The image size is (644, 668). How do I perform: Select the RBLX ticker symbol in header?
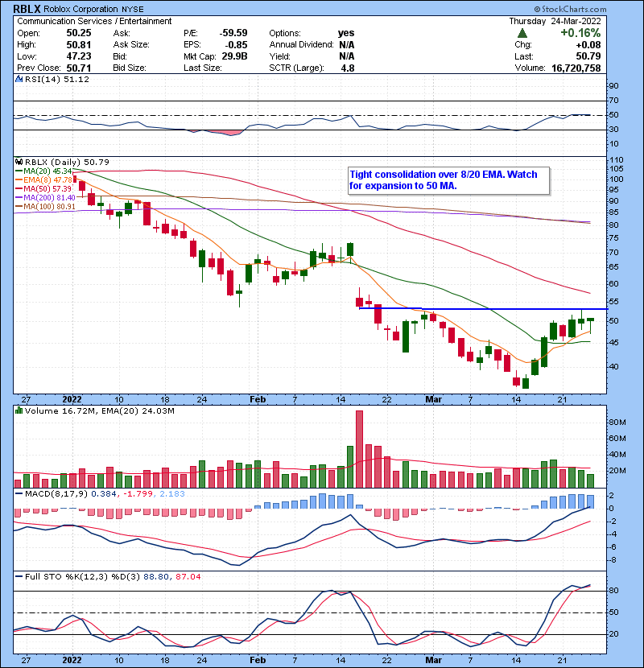pos(27,9)
